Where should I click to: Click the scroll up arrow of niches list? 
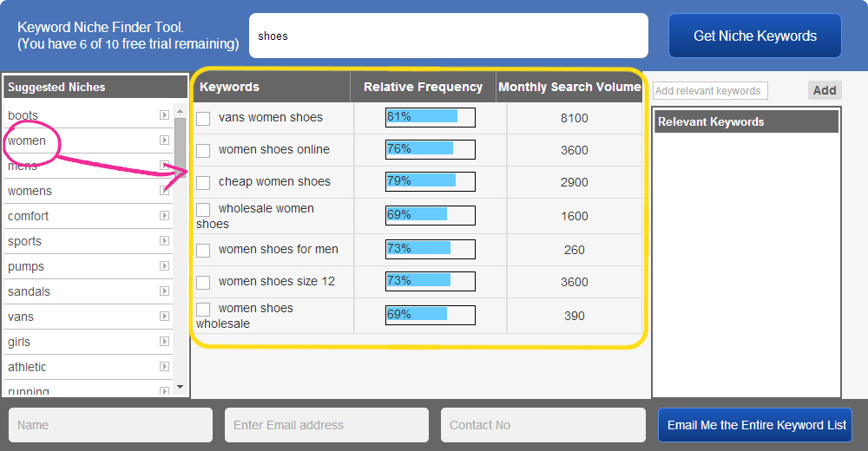click(180, 111)
